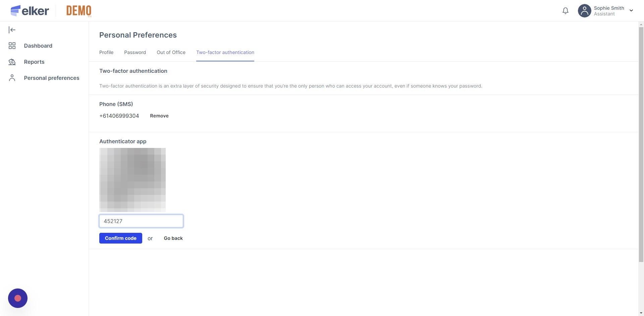The width and height of the screenshot is (644, 316).
Task: Click the user avatar icon
Action: click(x=584, y=11)
